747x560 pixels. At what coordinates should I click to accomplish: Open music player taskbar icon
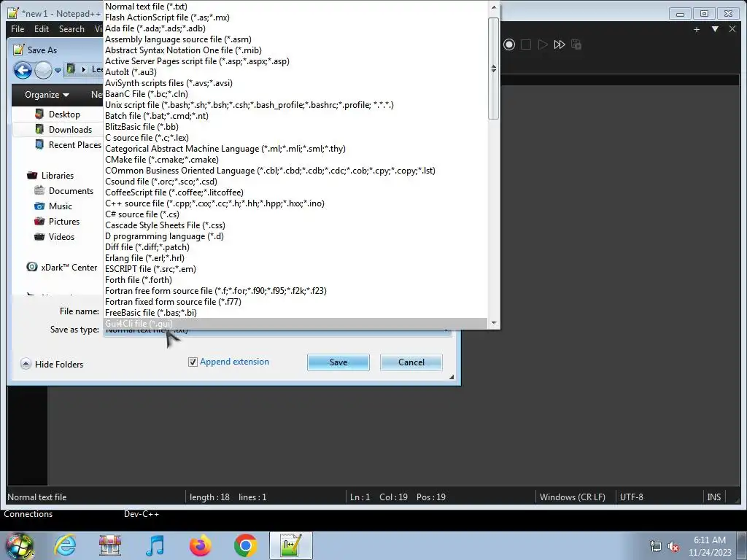click(155, 545)
